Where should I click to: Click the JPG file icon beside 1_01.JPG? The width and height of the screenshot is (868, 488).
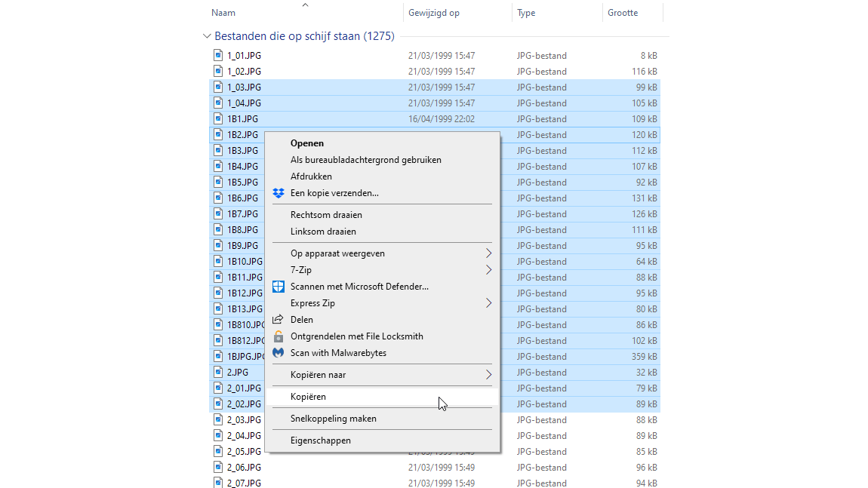218,55
